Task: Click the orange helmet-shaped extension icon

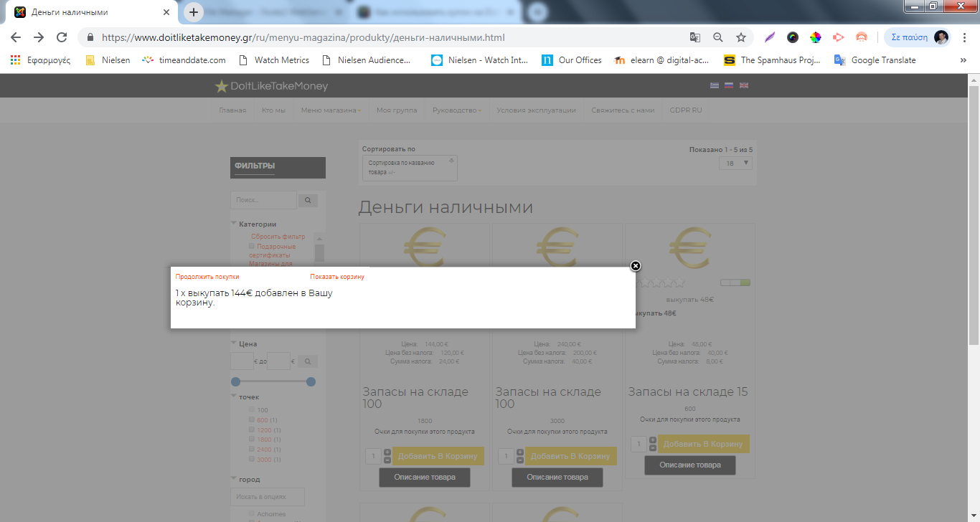Action: (x=862, y=37)
